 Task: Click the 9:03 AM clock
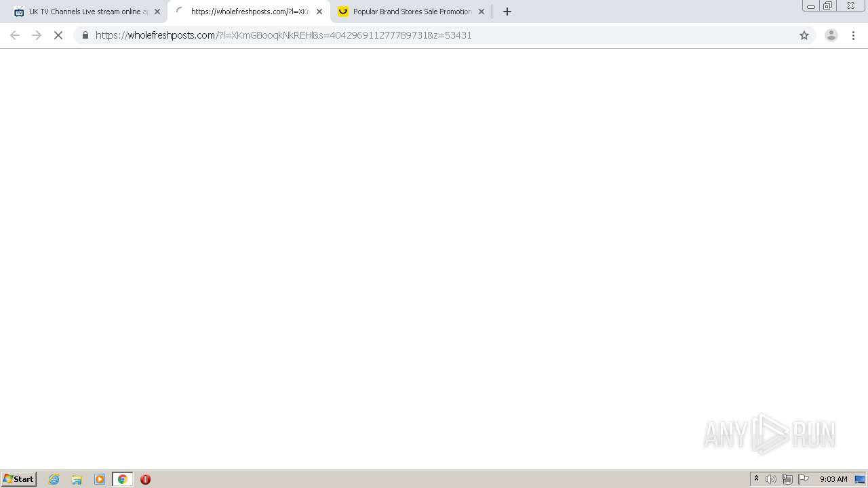pos(833,479)
